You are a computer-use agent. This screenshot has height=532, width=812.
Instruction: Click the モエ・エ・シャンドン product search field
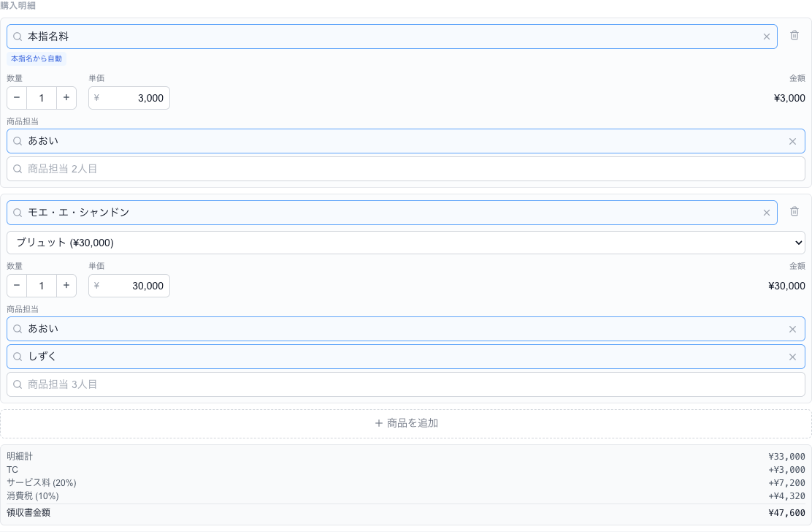pos(392,213)
